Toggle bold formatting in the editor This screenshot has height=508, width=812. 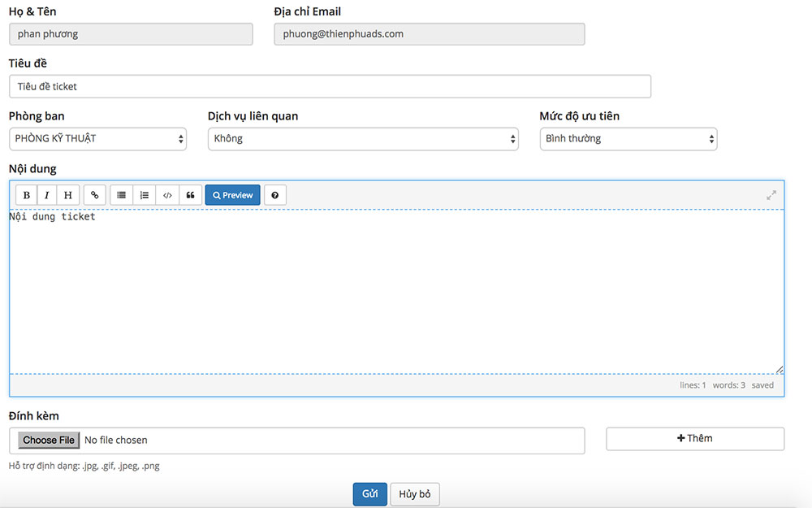tap(25, 194)
